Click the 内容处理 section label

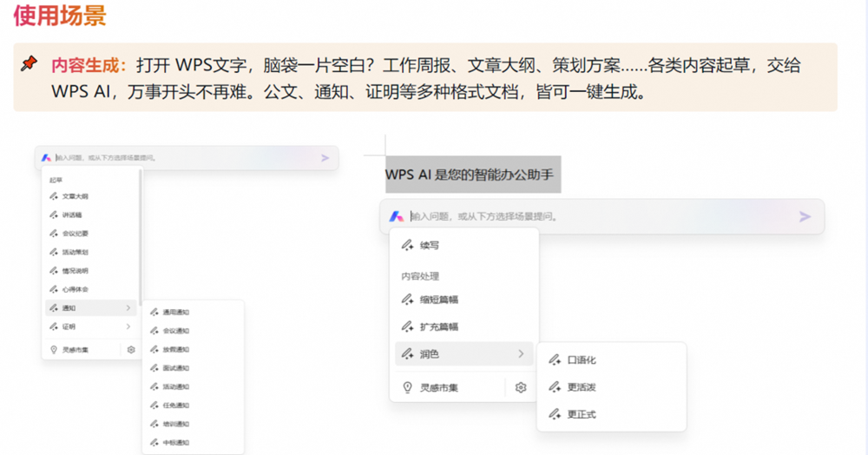[420, 275]
